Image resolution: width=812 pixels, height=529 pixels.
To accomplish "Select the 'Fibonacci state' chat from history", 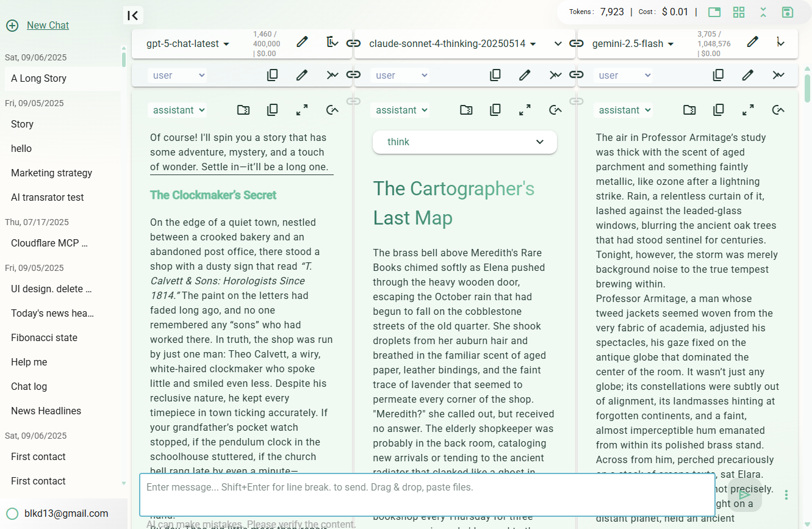I will tap(44, 337).
